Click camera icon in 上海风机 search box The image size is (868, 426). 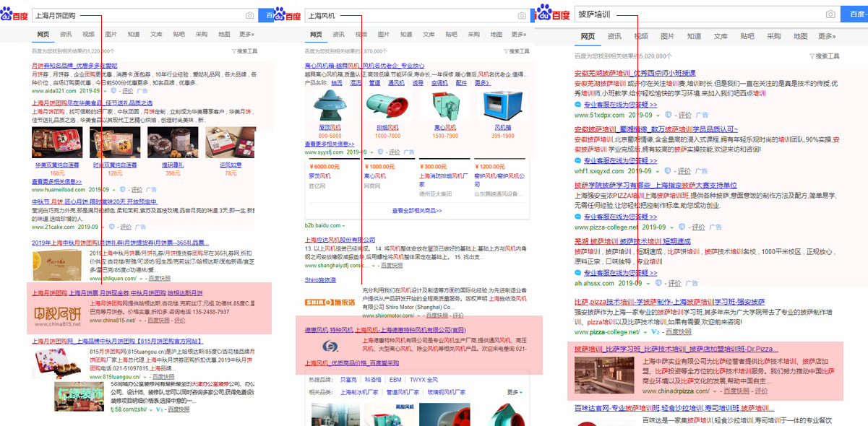[x=523, y=15]
